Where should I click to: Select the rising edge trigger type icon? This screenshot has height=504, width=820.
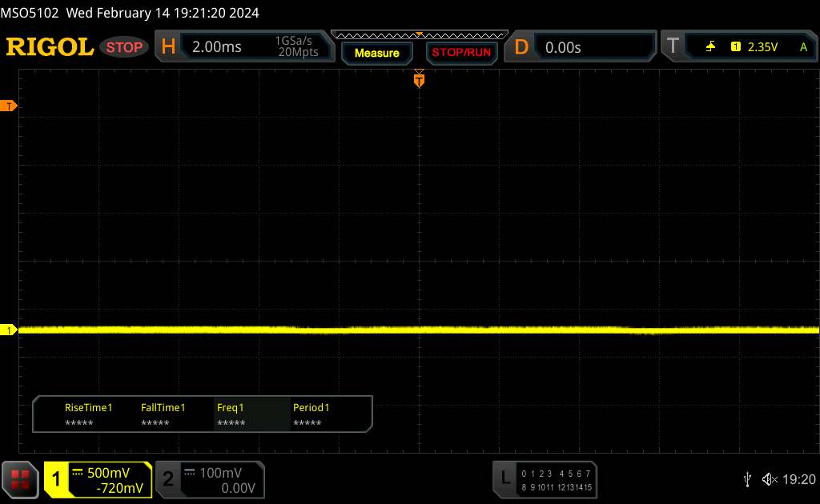(710, 47)
